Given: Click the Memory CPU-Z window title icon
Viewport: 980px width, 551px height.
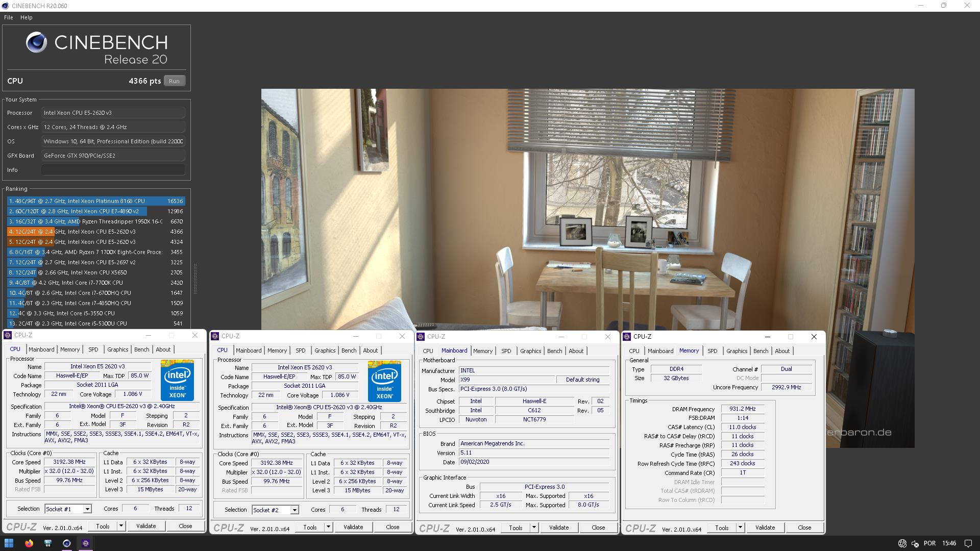Looking at the screenshot, I should tap(627, 336).
